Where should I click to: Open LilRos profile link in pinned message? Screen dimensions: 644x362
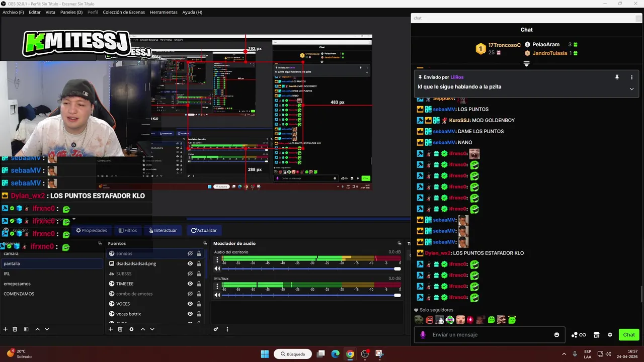tap(457, 77)
